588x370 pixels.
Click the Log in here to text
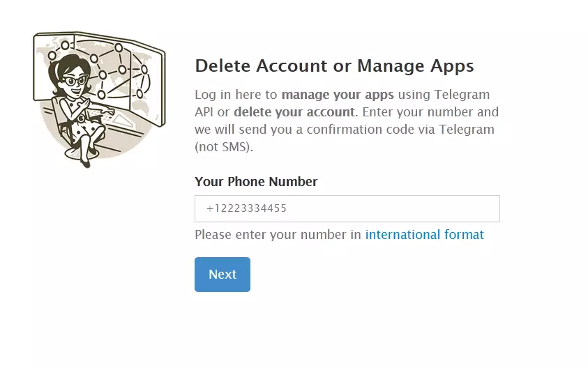click(x=236, y=95)
